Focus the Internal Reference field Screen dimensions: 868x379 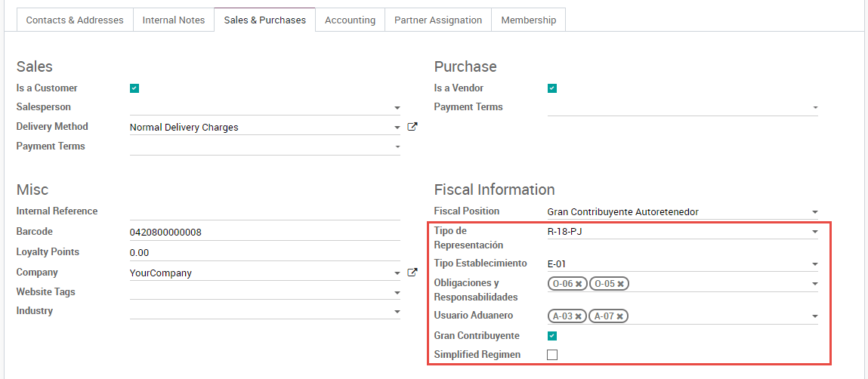pyautogui.click(x=264, y=212)
